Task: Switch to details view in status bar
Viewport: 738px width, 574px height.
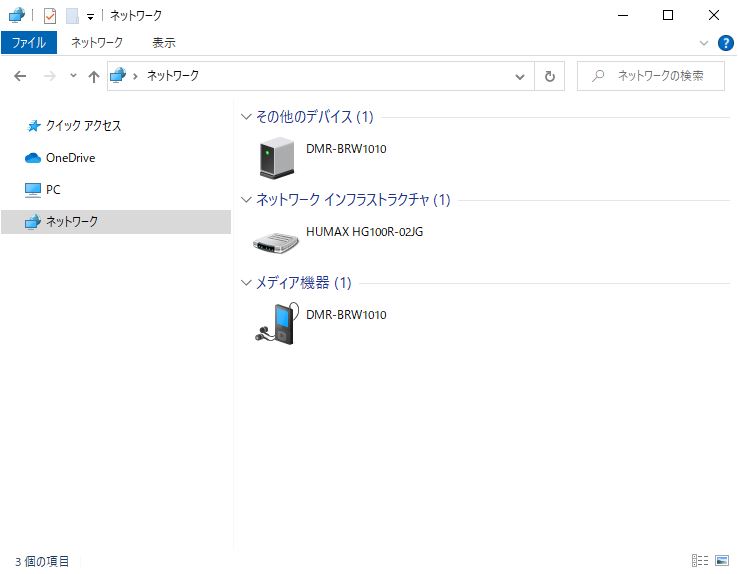Action: (700, 560)
